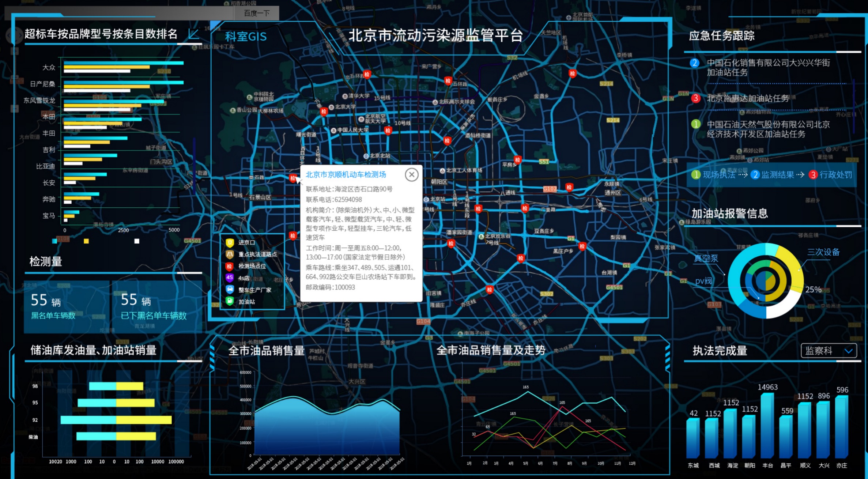
Task: Click the 黑名单车辆数 card
Action: point(66,307)
